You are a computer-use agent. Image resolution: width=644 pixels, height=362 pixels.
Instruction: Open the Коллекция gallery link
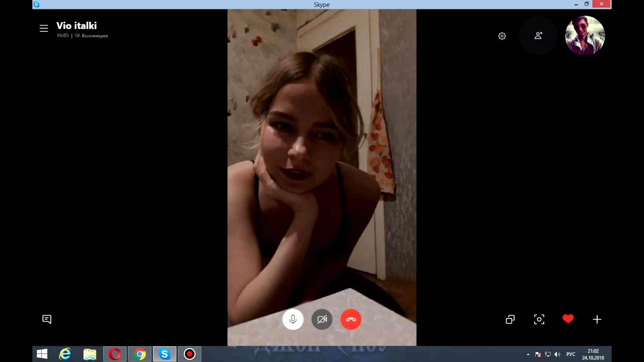tap(94, 36)
